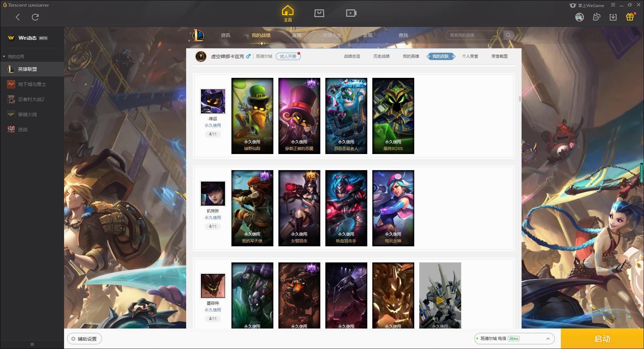Click the sidebar bottom menu handle
Viewport: 644px width, 349px height.
coord(32,344)
